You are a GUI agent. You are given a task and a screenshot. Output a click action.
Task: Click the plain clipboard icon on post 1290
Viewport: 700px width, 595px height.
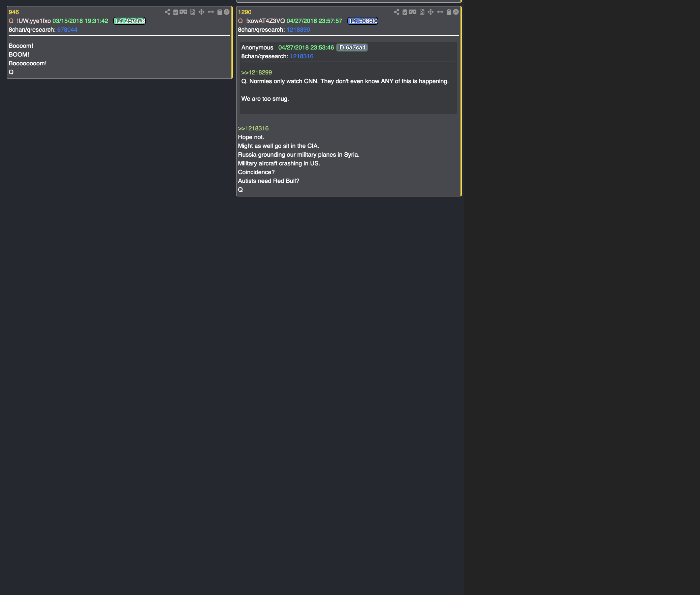(x=449, y=12)
